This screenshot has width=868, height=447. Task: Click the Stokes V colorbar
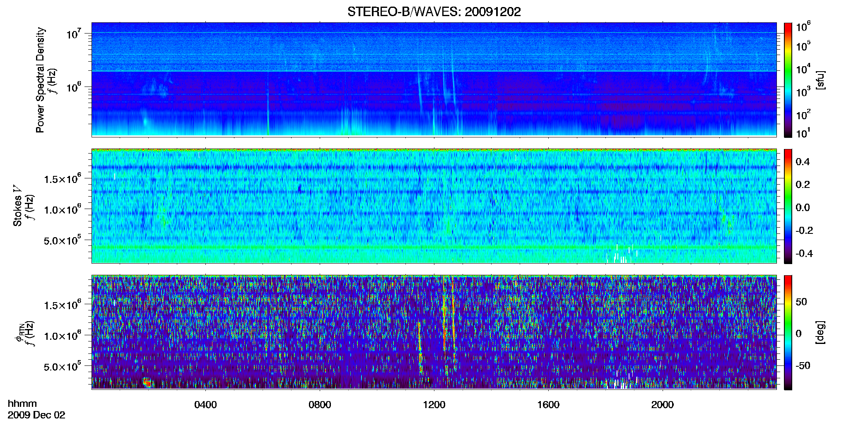coord(788,206)
